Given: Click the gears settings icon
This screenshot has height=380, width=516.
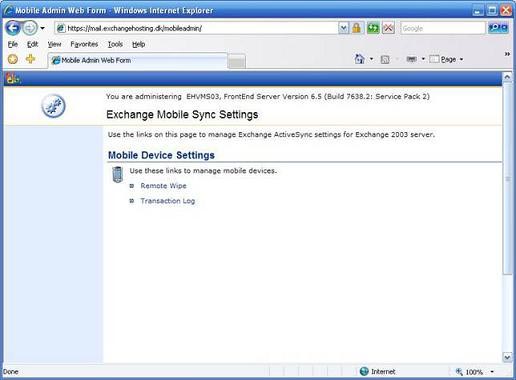Looking at the screenshot, I should tap(53, 106).
